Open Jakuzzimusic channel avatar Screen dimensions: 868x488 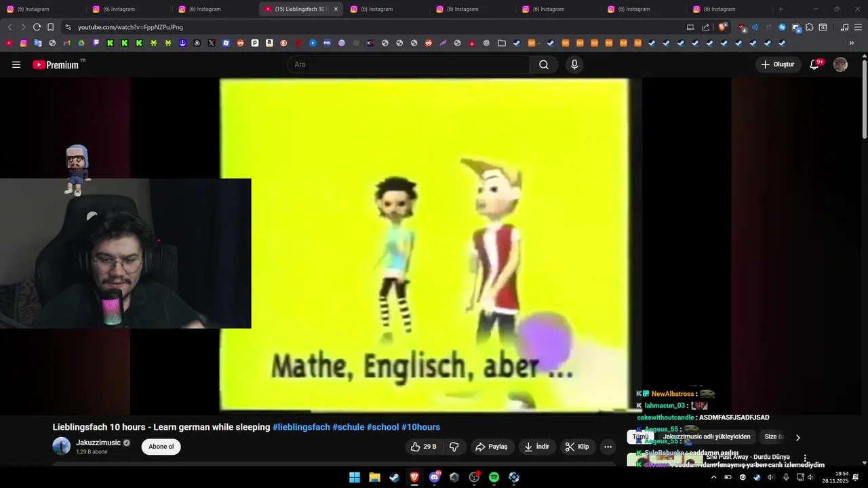[62, 446]
